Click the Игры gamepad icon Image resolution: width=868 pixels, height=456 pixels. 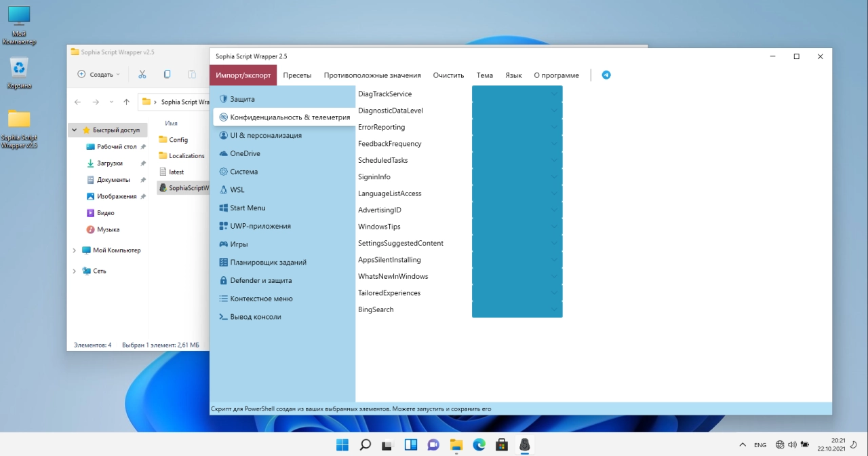(224, 244)
